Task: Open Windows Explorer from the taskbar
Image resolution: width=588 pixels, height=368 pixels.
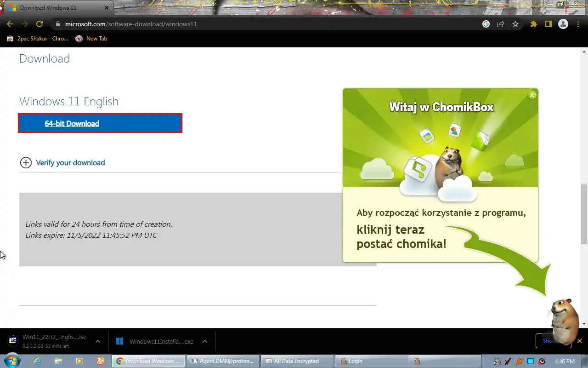Action: pos(58,361)
